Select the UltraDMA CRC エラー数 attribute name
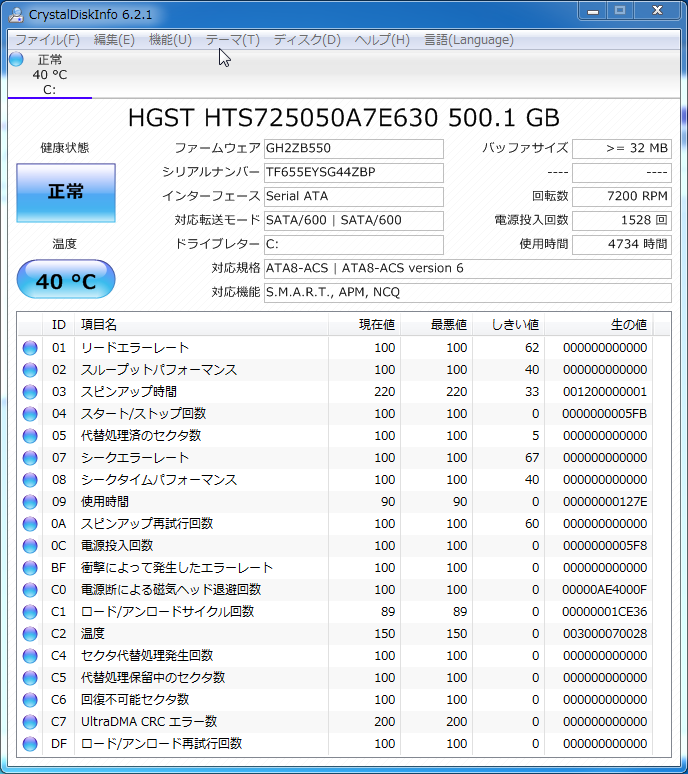 click(x=149, y=721)
